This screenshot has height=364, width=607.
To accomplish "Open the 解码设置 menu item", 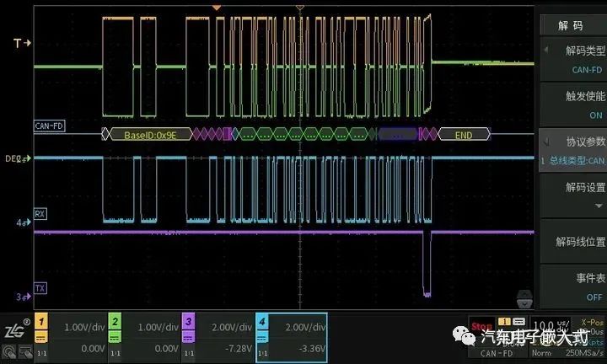I will (573, 195).
